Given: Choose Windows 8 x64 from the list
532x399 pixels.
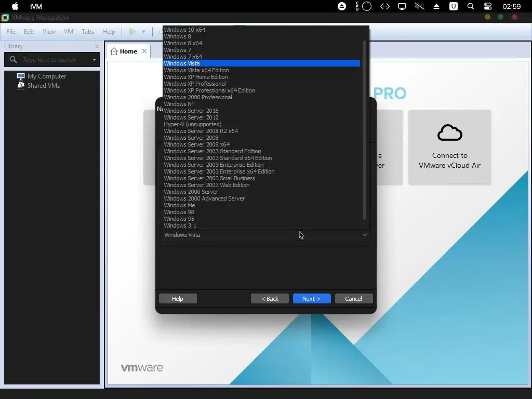Looking at the screenshot, I should 262,43.
